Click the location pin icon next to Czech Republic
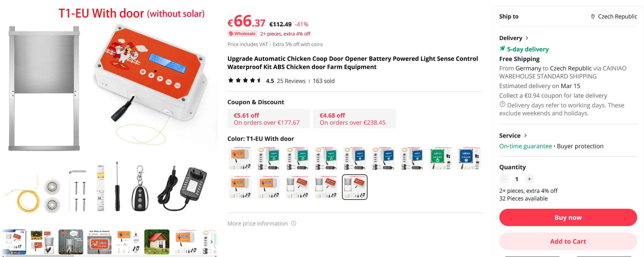The height and width of the screenshot is (257, 644). [593, 16]
